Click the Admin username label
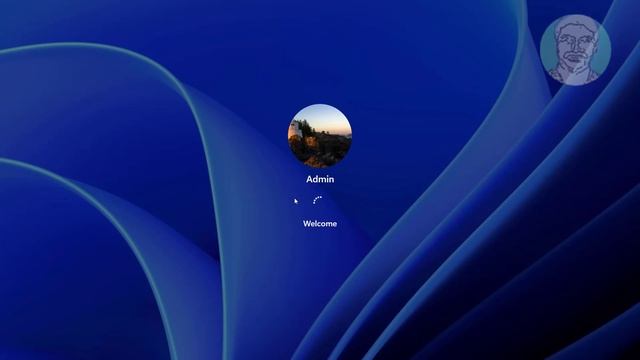 [x=320, y=179]
